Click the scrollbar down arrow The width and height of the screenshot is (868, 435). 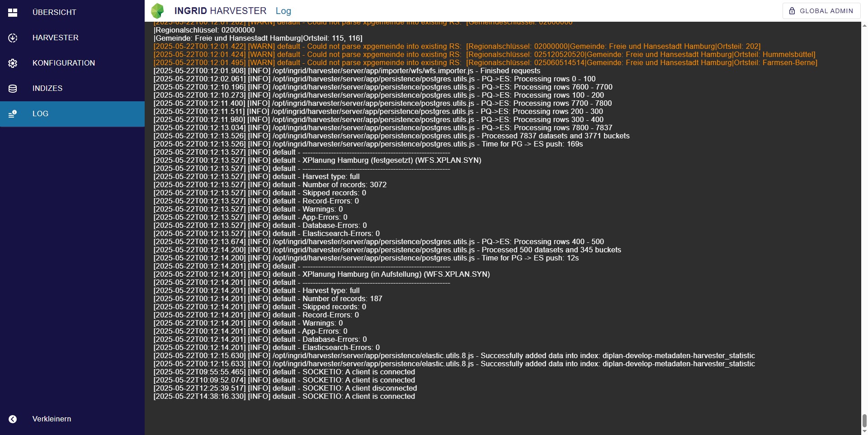pos(864,431)
